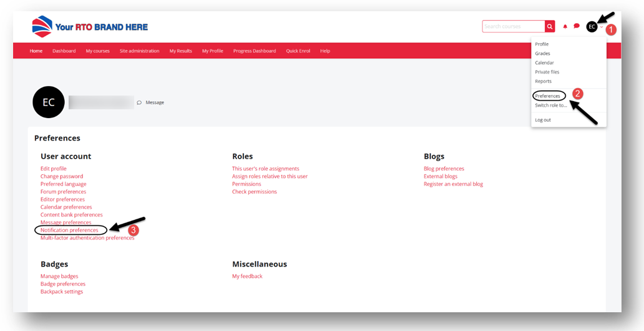Go to Progress Dashboard in nav bar
Image resolution: width=644 pixels, height=331 pixels.
pos(255,51)
